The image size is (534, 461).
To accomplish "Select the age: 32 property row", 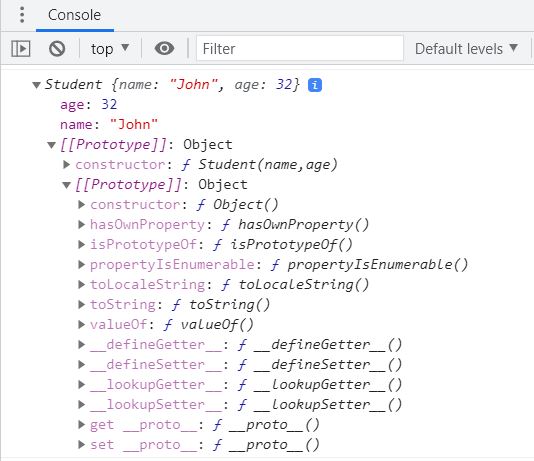I will 89,105.
